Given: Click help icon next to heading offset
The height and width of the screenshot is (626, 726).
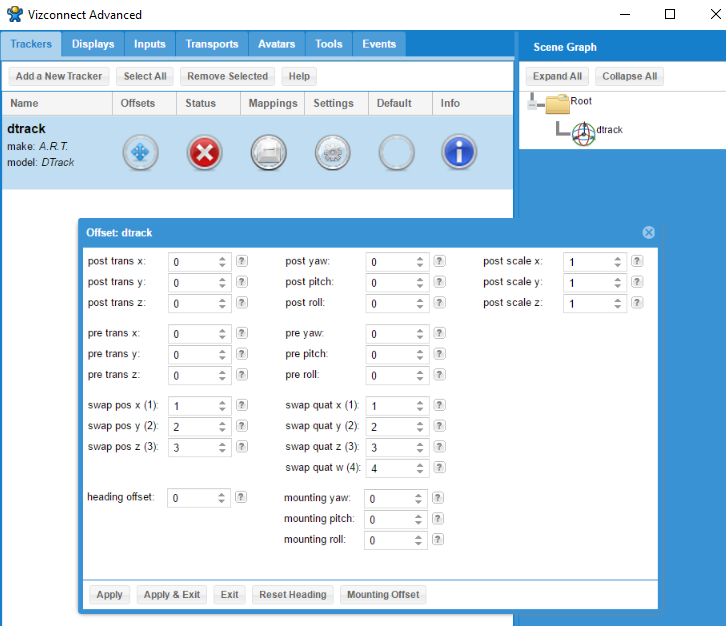Looking at the screenshot, I should click(241, 497).
